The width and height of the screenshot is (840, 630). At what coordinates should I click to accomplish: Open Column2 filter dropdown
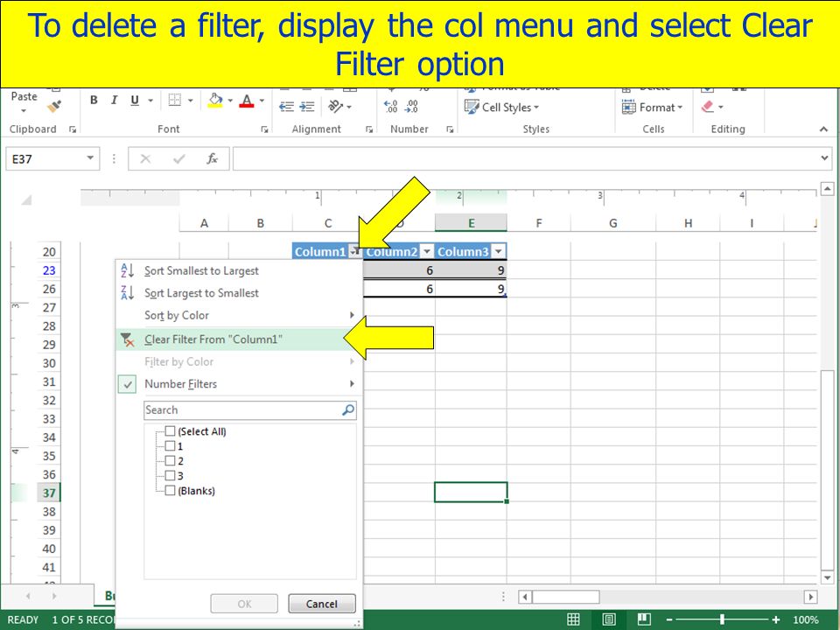pos(427,251)
